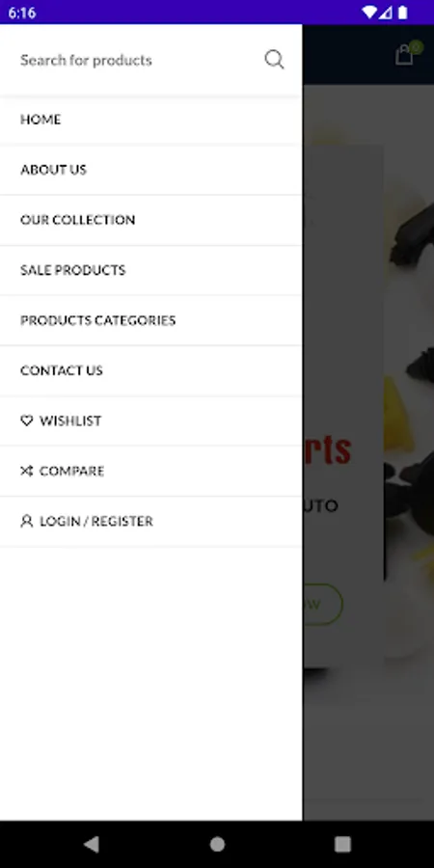Tap the green outlined banner button
This screenshot has height=868, width=434.
tap(323, 605)
